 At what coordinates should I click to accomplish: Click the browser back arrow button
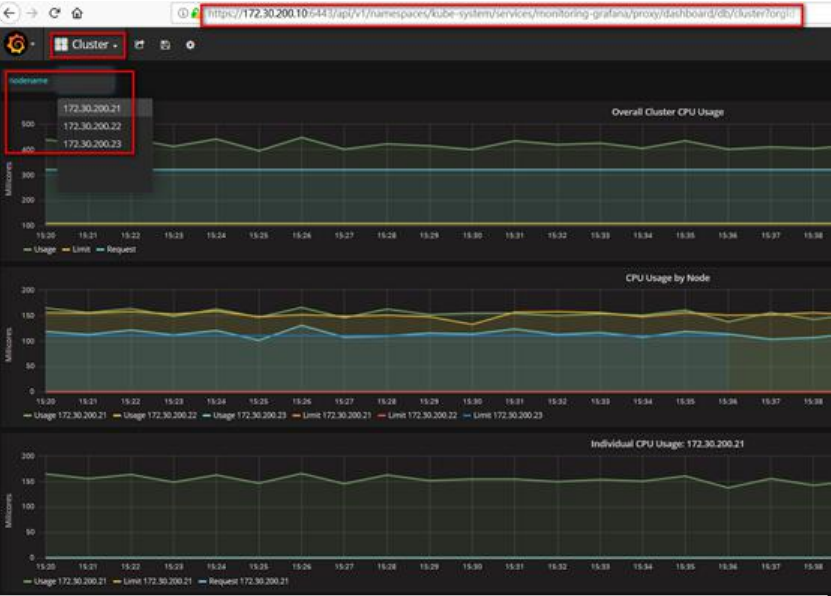tap(11, 14)
